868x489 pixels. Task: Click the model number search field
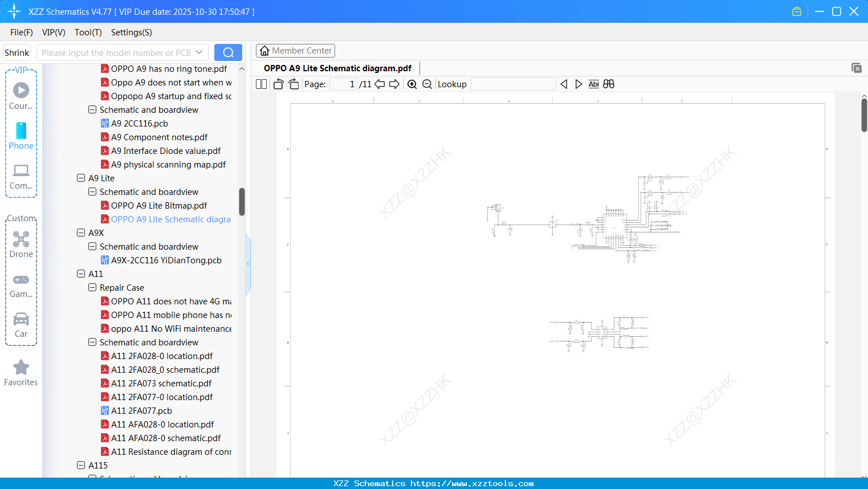click(116, 52)
